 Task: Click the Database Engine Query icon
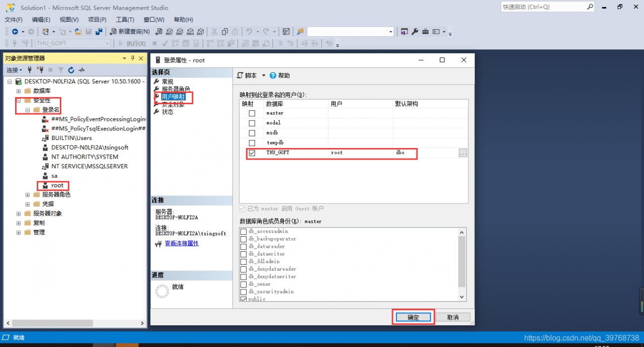pyautogui.click(x=159, y=31)
